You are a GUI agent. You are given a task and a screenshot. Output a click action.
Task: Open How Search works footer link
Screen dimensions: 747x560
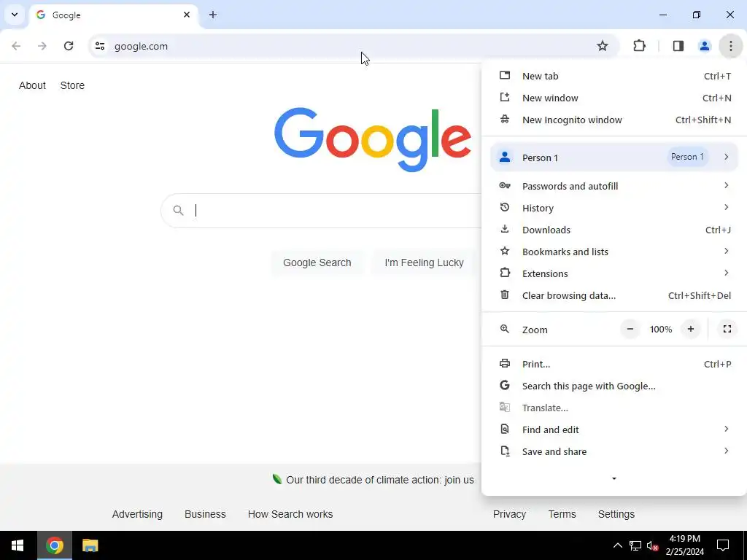click(x=290, y=514)
